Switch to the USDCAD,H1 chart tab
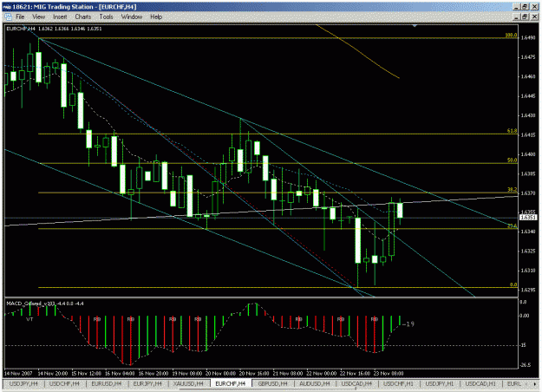 pos(480,383)
